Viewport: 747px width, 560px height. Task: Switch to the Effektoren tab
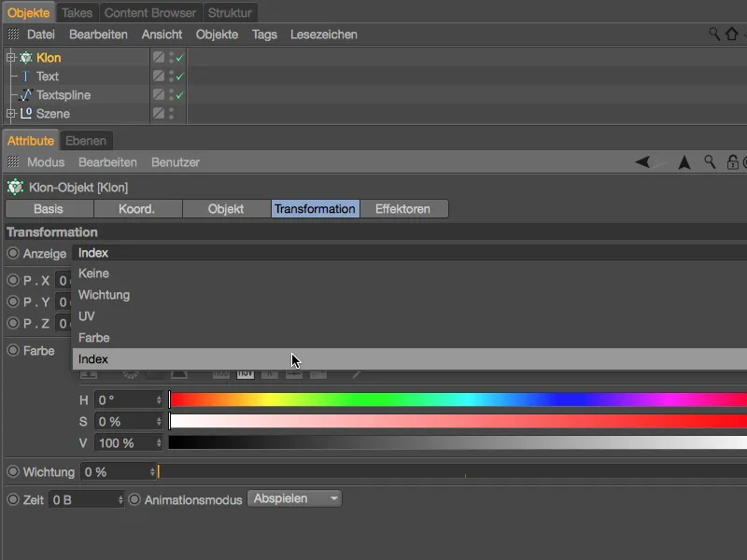[404, 209]
